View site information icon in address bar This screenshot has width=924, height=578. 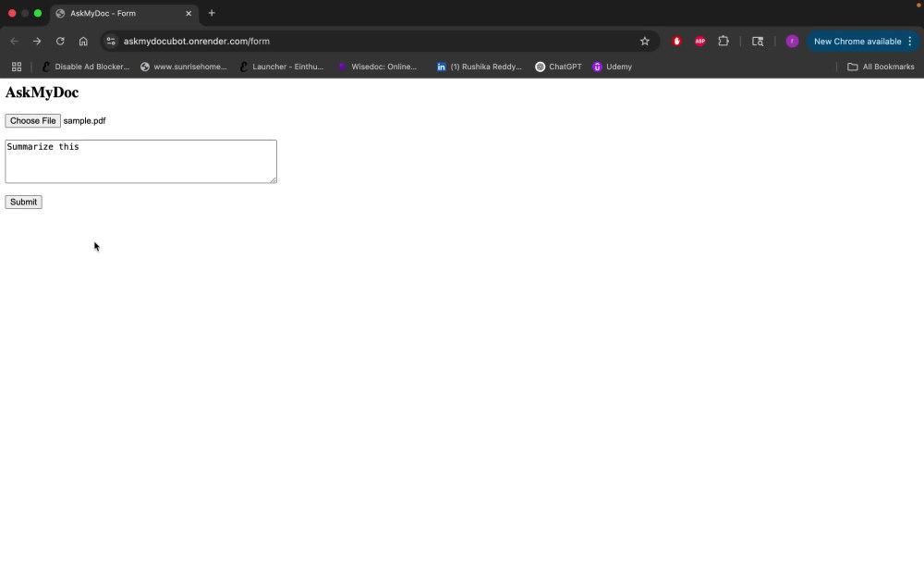tap(111, 42)
